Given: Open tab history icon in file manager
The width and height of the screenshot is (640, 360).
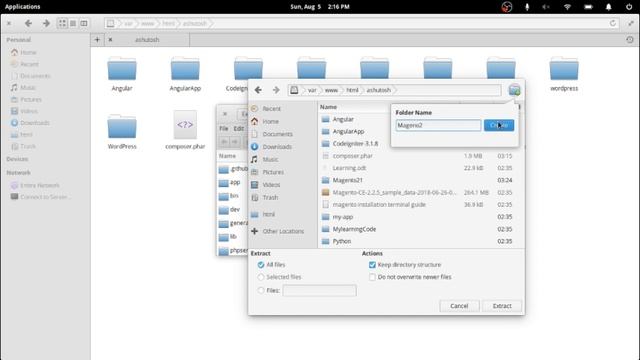Looking at the screenshot, I should coord(630,40).
